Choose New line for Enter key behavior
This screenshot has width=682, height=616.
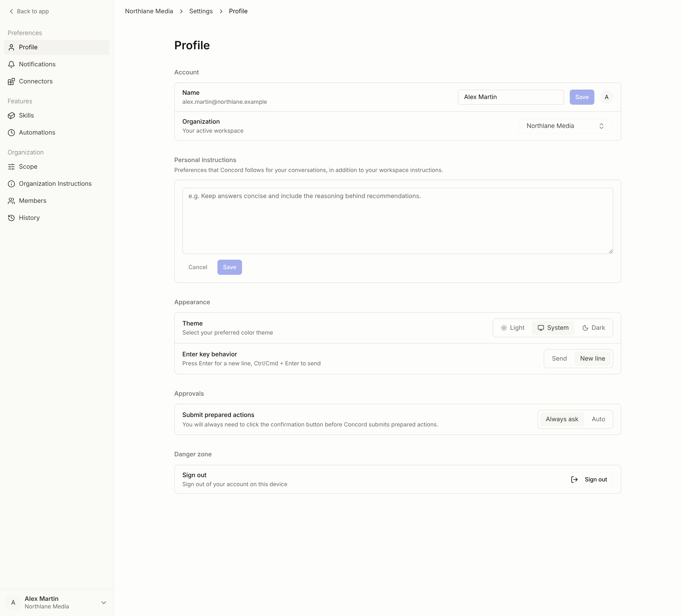593,359
